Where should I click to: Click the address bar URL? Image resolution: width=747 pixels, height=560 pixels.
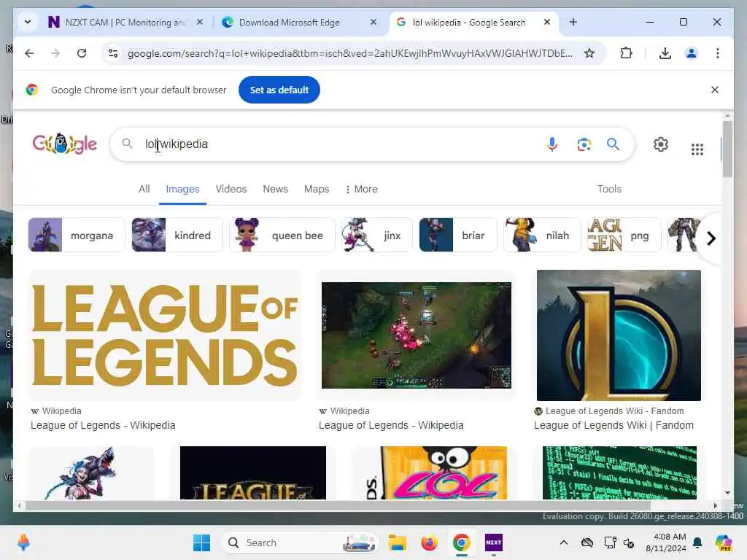click(350, 53)
